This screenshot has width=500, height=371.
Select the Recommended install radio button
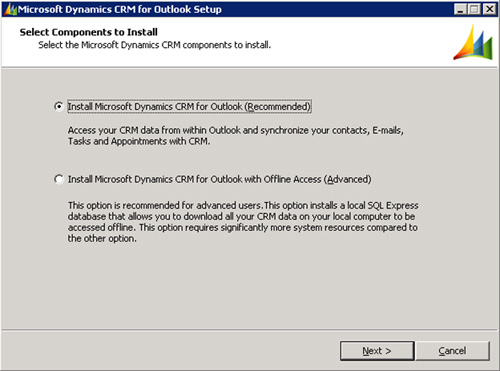click(59, 106)
